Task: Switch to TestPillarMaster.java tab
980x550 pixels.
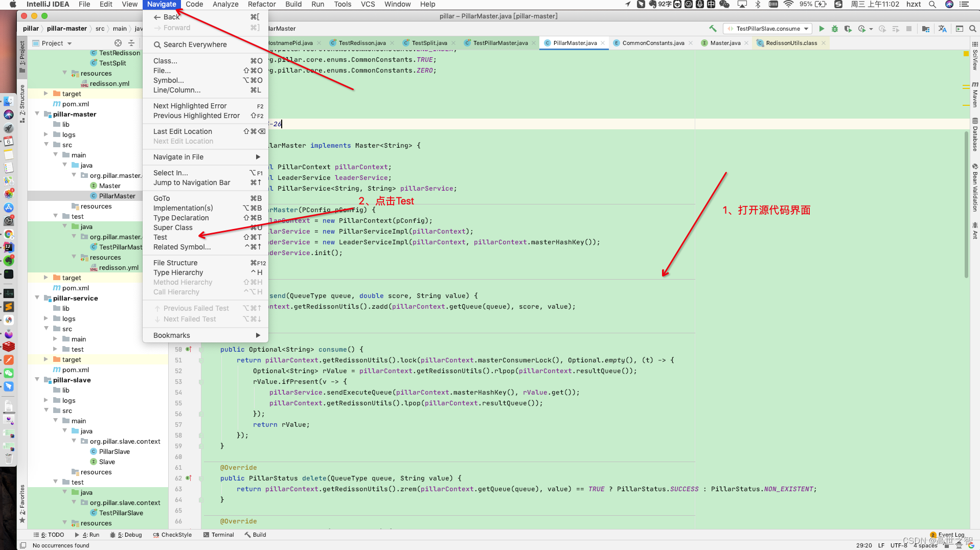Action: click(x=500, y=43)
